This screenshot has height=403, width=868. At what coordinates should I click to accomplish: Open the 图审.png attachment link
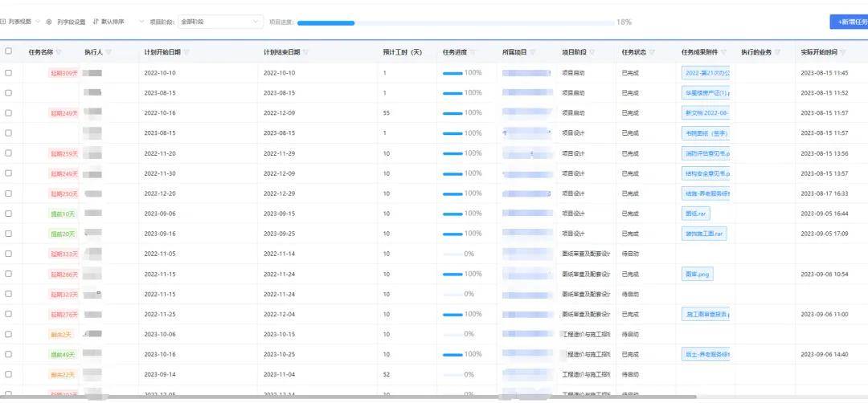pos(697,274)
